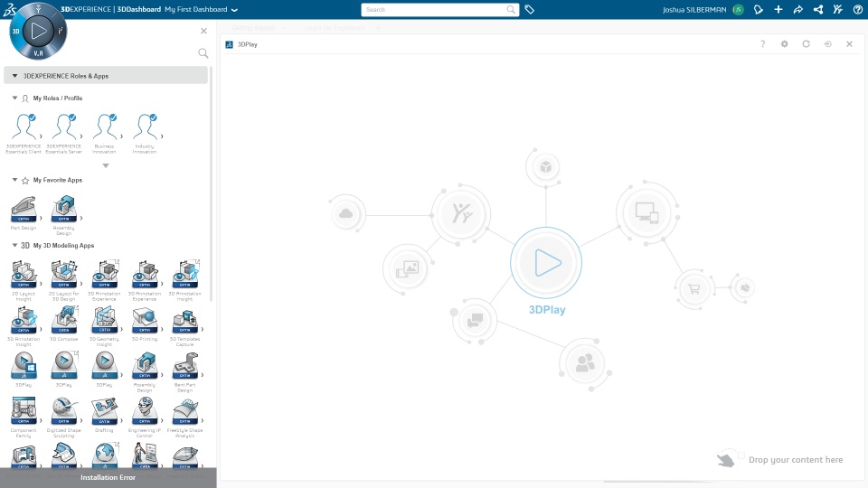Click the 3DEXPERIENCE | 3DDashboard title
The width and height of the screenshot is (868, 488).
(110, 9)
